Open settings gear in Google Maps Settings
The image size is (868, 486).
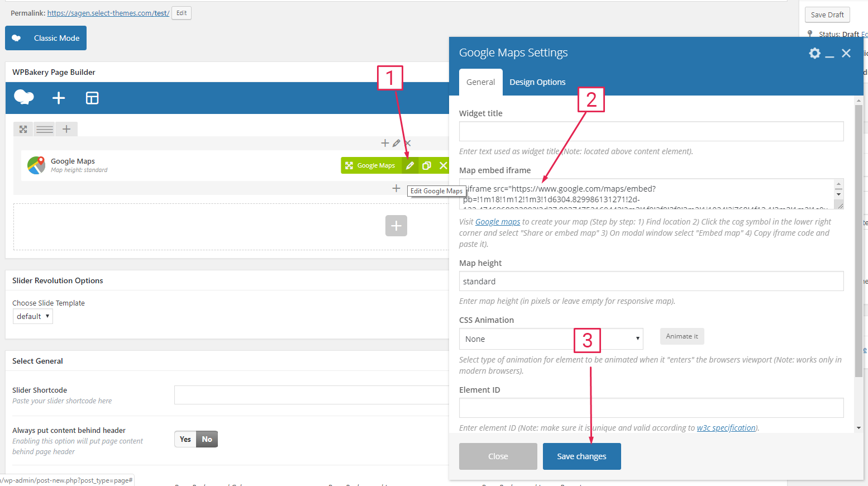(814, 53)
